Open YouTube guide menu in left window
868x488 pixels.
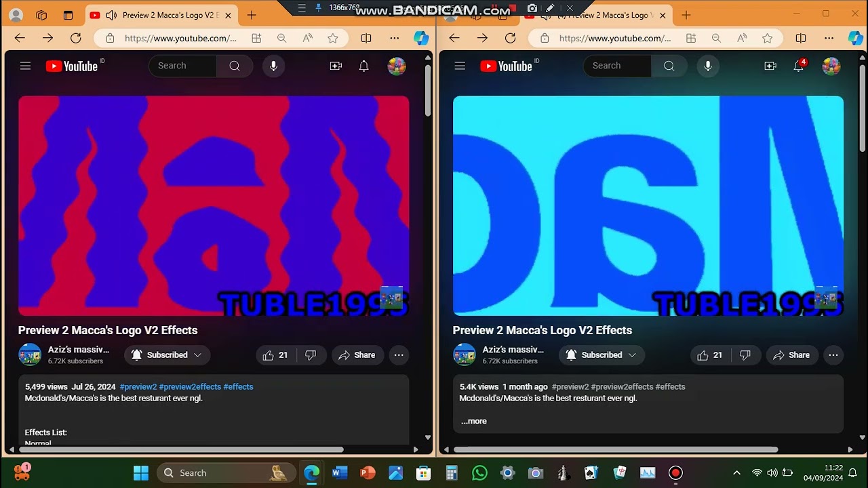pos(25,66)
